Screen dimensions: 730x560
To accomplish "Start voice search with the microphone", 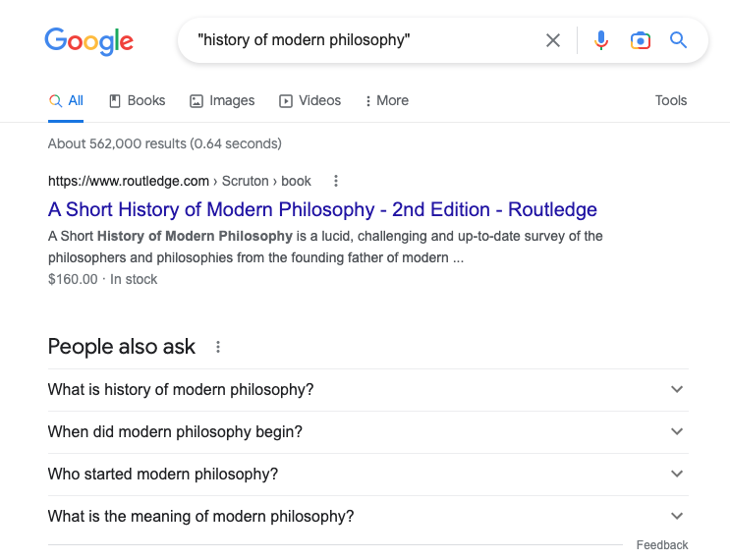I will 601,40.
